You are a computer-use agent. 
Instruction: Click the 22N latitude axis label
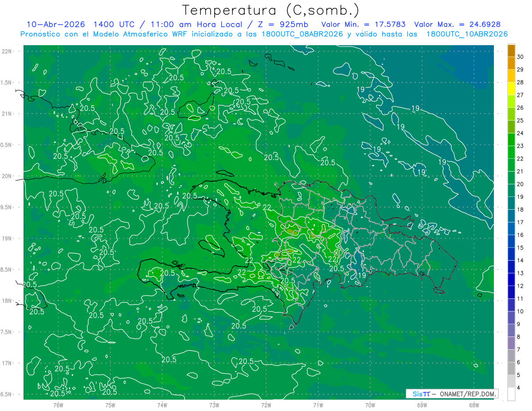click(x=7, y=51)
